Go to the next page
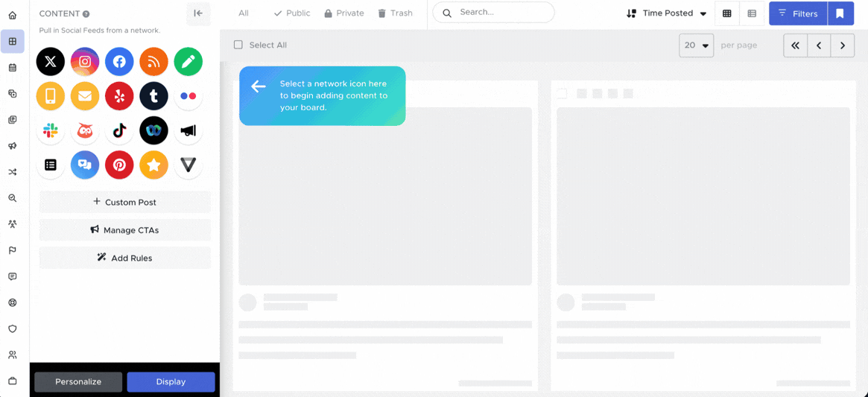This screenshot has height=397, width=868. point(843,45)
